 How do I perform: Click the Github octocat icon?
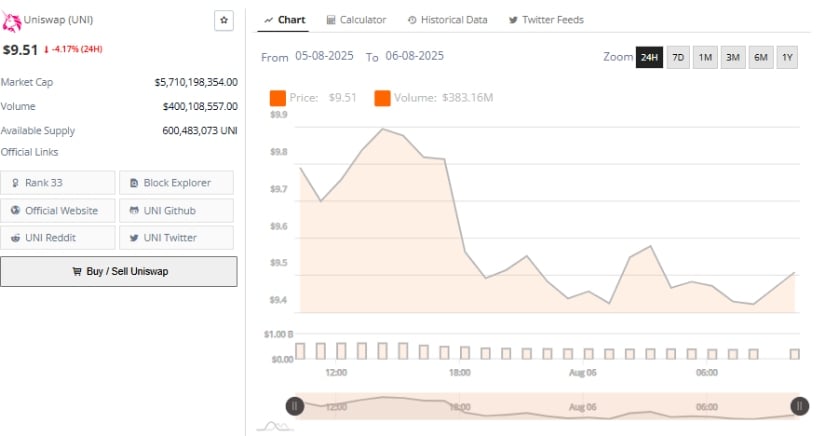pos(134,210)
